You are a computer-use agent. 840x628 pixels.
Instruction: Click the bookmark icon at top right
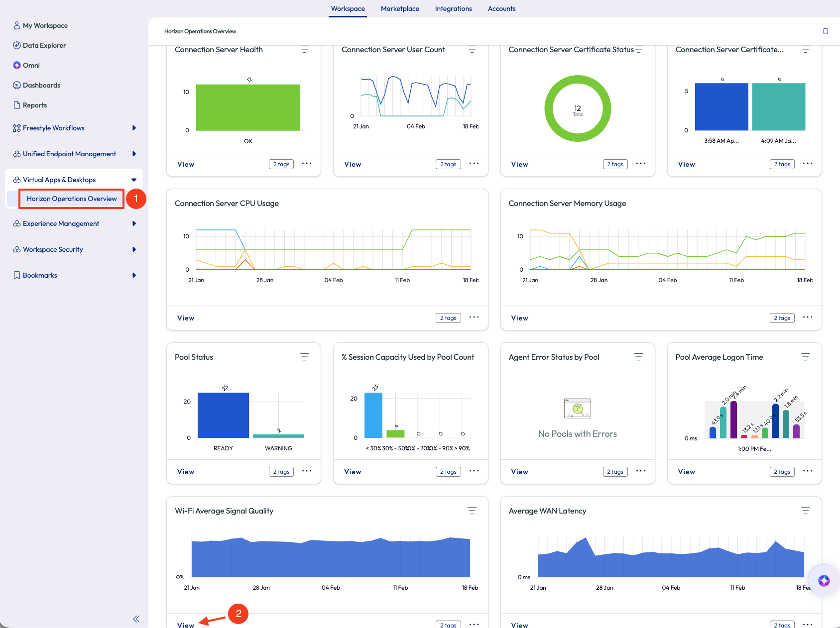[x=825, y=31]
